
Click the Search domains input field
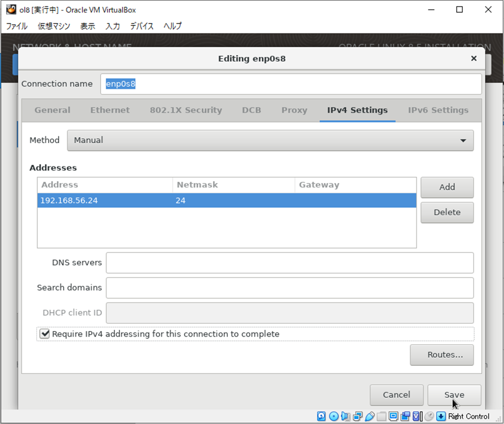point(290,288)
